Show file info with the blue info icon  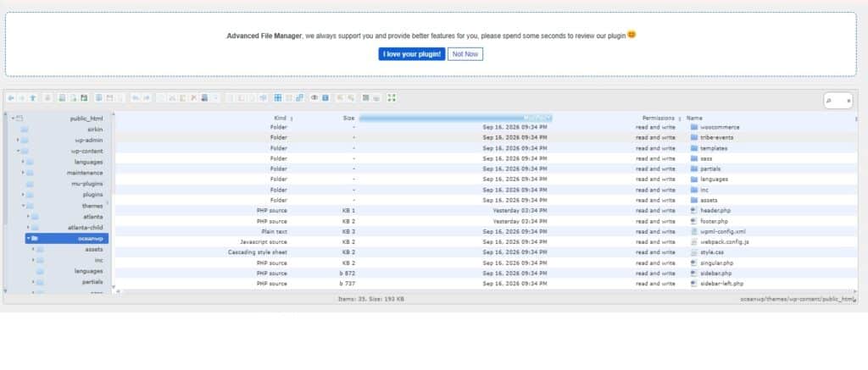click(325, 98)
